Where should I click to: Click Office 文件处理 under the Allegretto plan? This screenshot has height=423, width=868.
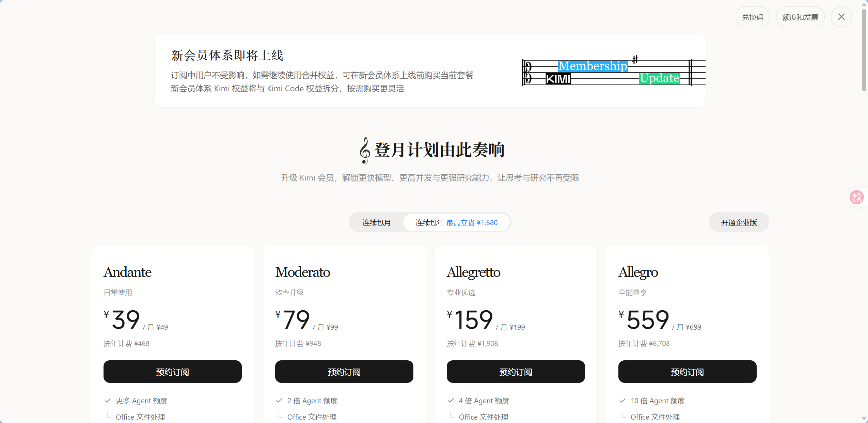point(484,417)
